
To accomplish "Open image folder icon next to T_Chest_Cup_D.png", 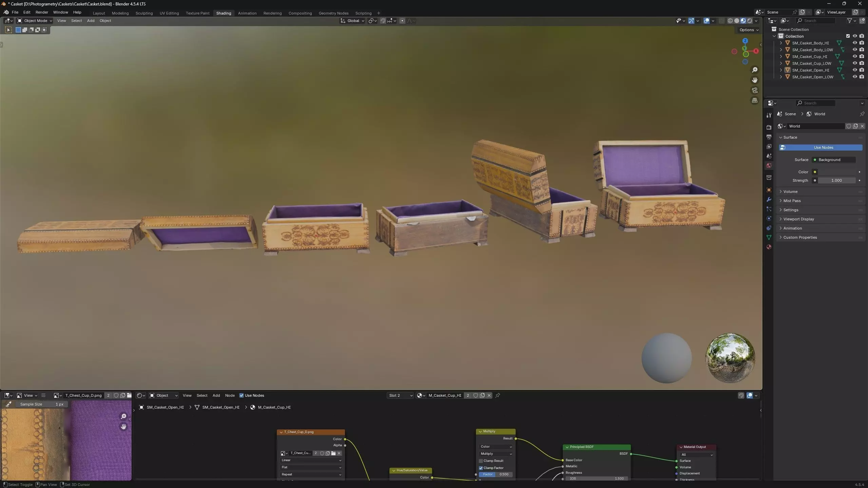I will coord(129,395).
